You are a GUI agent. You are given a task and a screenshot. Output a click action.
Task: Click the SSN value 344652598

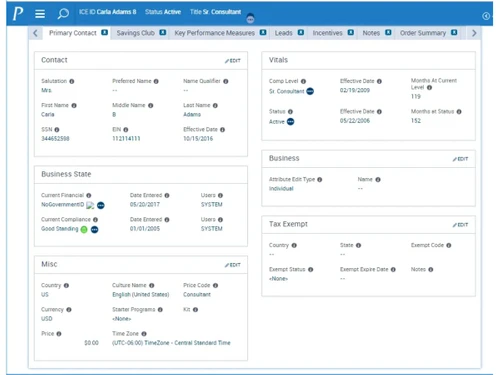click(x=55, y=139)
